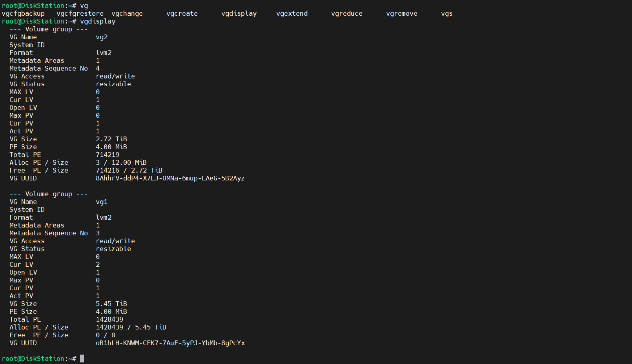Click Metadata Sequence No value 3
632x364 pixels.
click(x=98, y=233)
